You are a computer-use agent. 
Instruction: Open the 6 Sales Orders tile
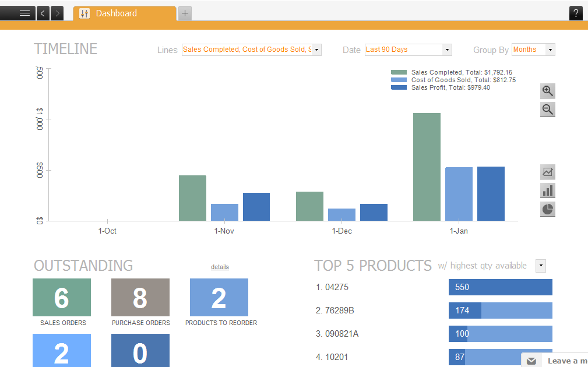coord(62,297)
